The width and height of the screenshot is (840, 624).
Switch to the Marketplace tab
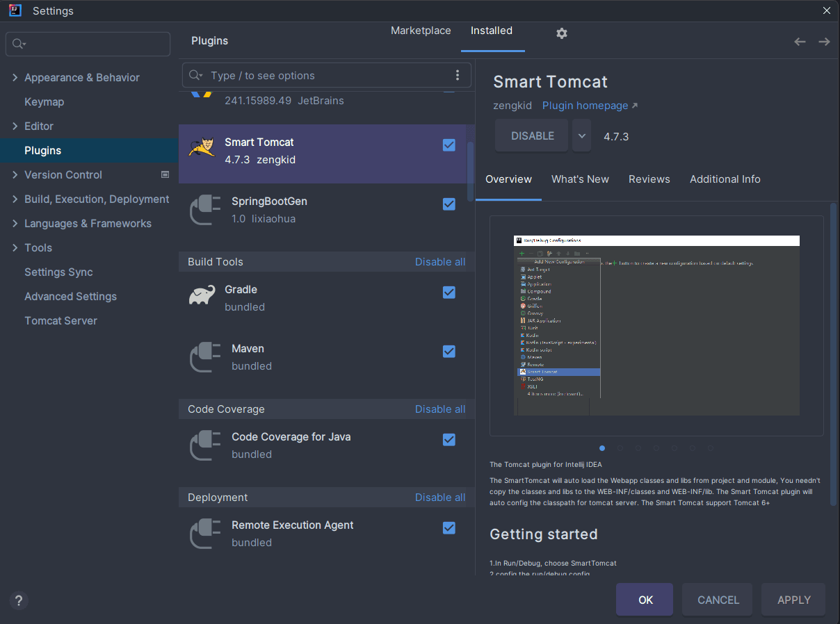pos(421,31)
